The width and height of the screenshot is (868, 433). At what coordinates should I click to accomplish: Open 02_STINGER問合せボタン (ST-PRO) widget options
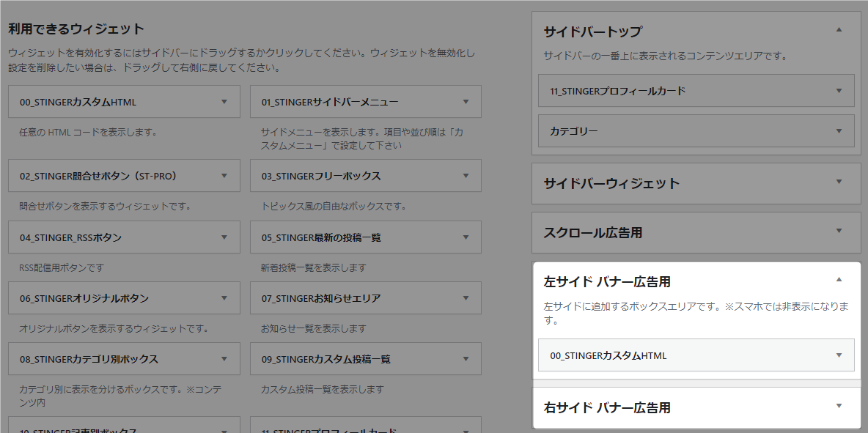[x=224, y=176]
